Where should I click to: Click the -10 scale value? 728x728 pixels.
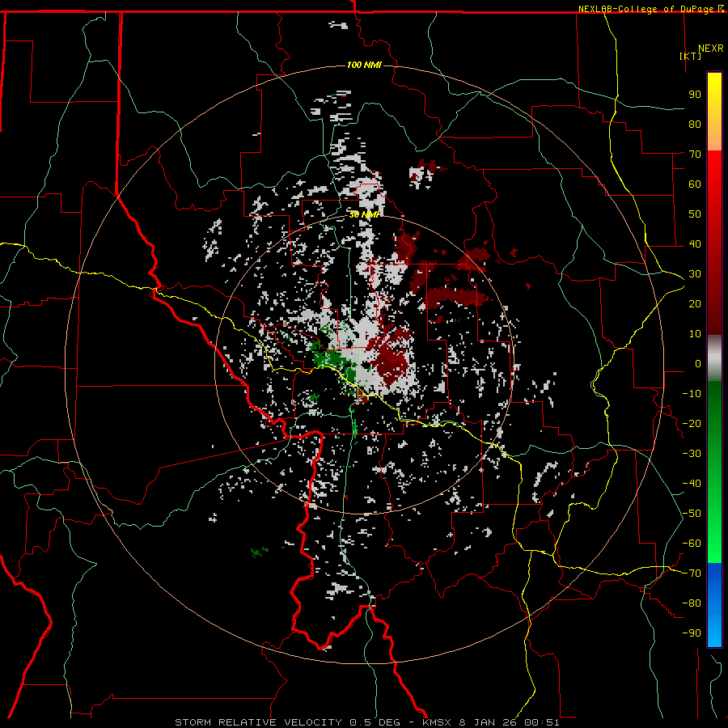tap(692, 394)
